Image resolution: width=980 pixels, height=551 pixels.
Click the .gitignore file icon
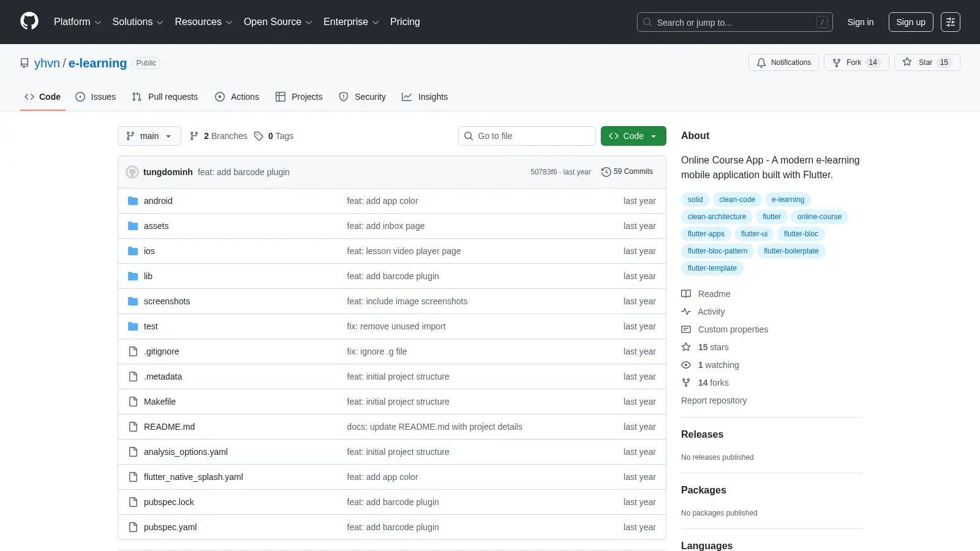[x=133, y=351]
